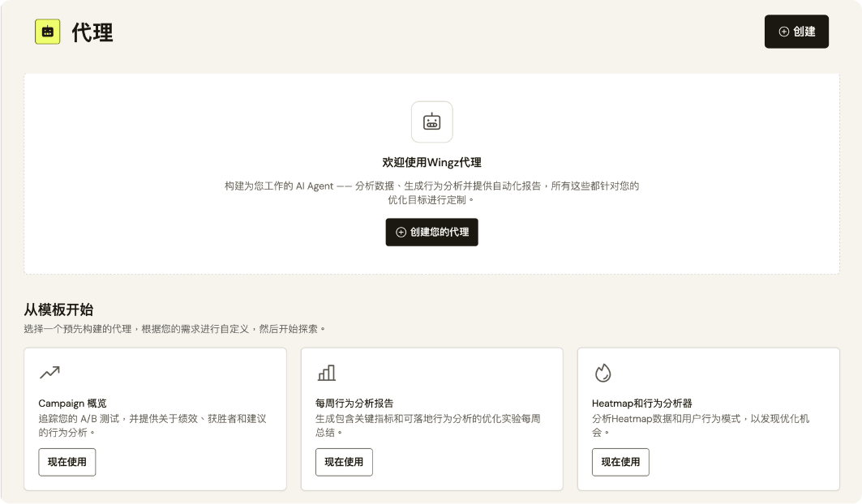Click the 欢迎使用Wingz代理 heading
This screenshot has height=504, width=862.
432,162
